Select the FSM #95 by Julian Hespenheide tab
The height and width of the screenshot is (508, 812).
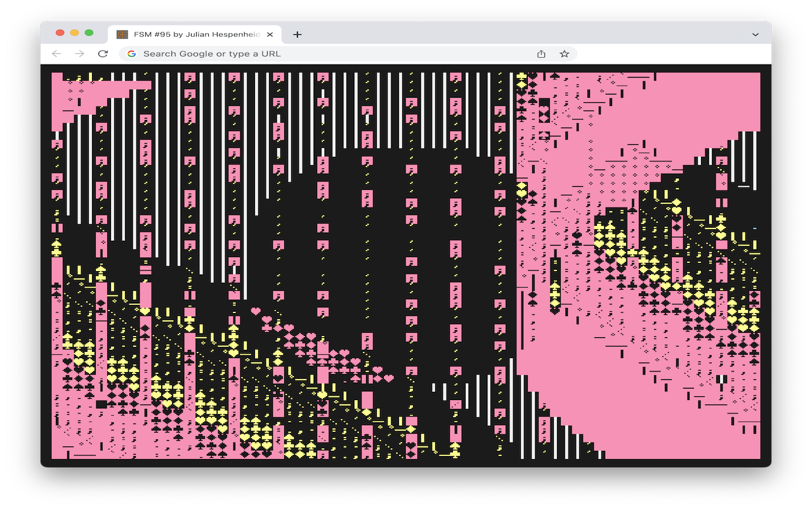(x=195, y=34)
